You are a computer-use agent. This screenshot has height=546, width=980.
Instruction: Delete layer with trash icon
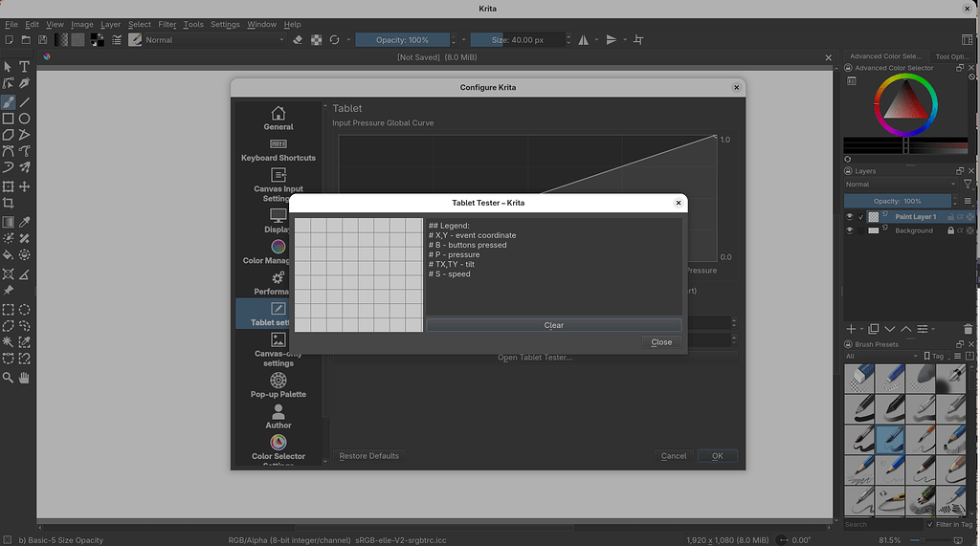(968, 329)
